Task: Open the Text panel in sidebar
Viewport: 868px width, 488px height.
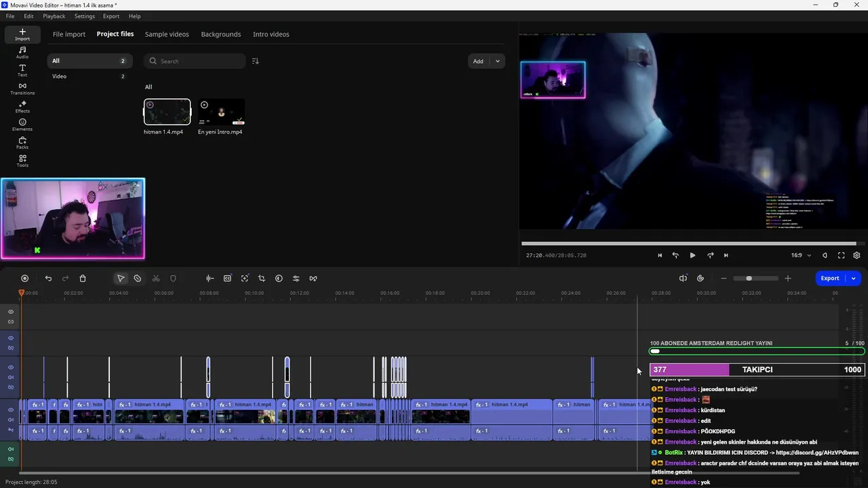Action: point(22,70)
